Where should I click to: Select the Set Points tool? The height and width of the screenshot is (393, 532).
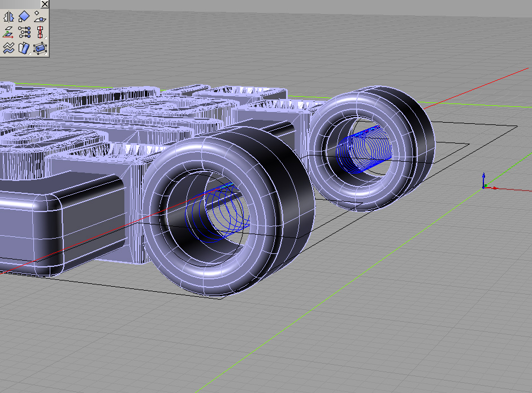click(x=24, y=32)
